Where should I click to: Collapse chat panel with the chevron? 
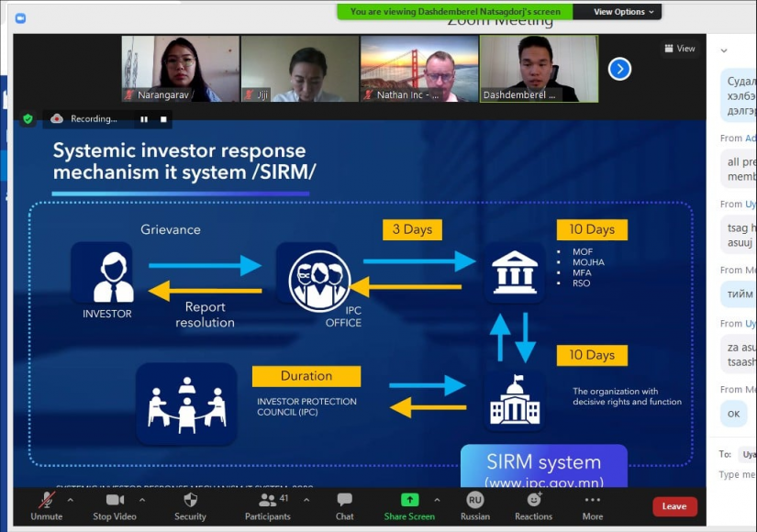click(x=724, y=50)
